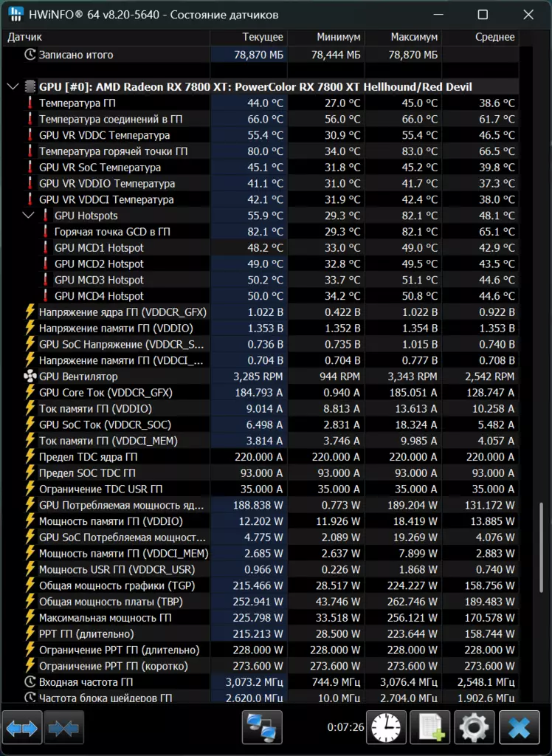Click the GPU chip icon beside Radeon RX 7800 XT
The image size is (552, 756).
click(30, 87)
